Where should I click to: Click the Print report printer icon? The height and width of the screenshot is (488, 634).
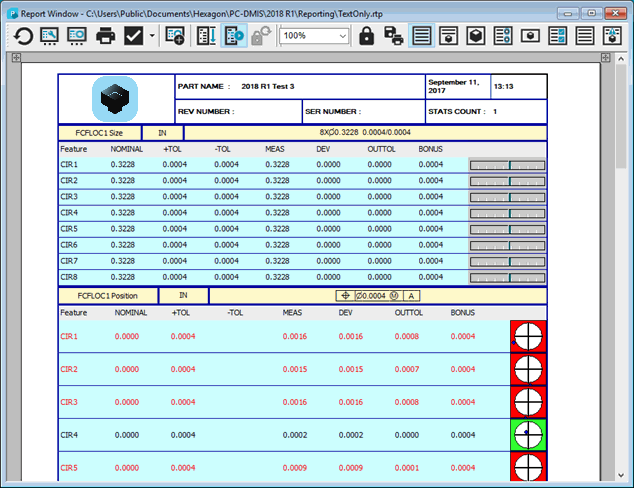(x=106, y=36)
